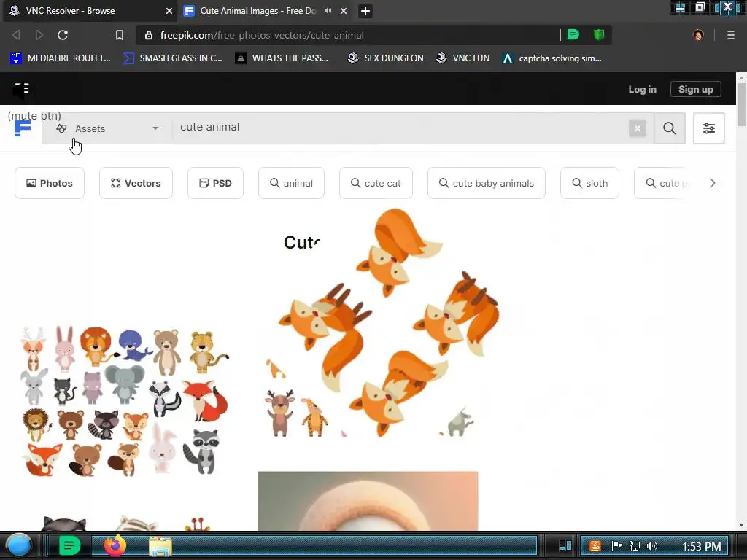
Task: Reload the Freepik page
Action: pyautogui.click(x=63, y=35)
